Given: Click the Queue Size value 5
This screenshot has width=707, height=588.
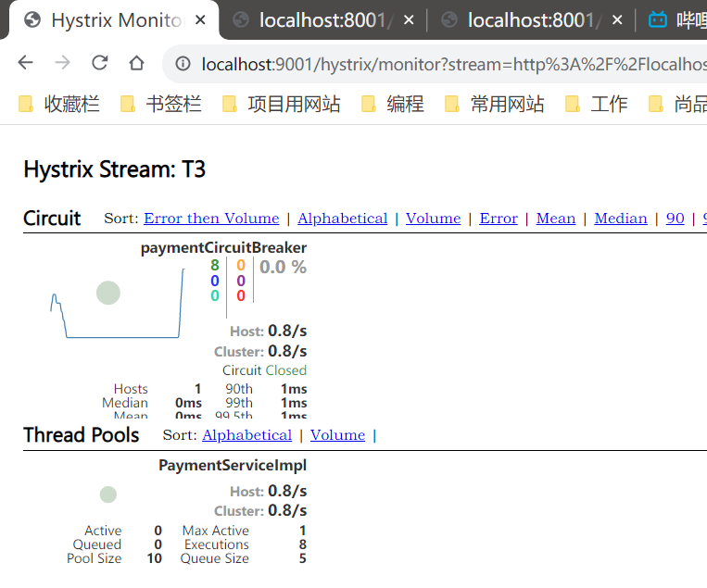Looking at the screenshot, I should coord(303,558).
